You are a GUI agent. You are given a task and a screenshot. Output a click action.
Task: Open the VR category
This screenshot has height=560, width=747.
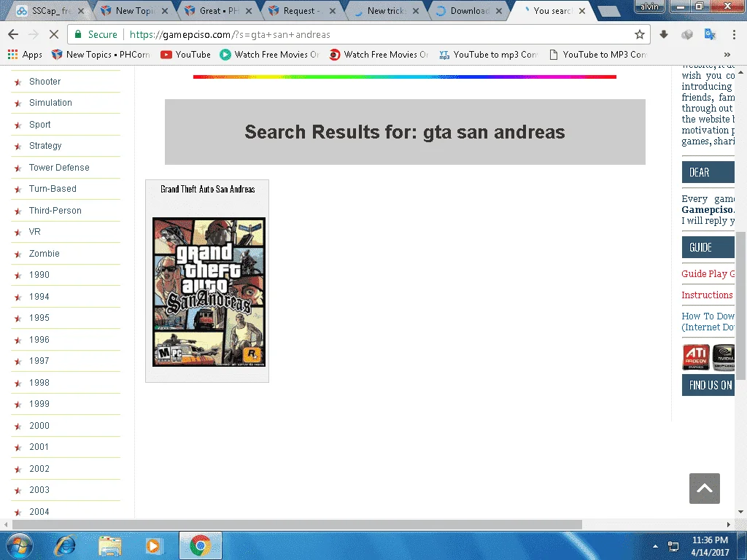(35, 232)
